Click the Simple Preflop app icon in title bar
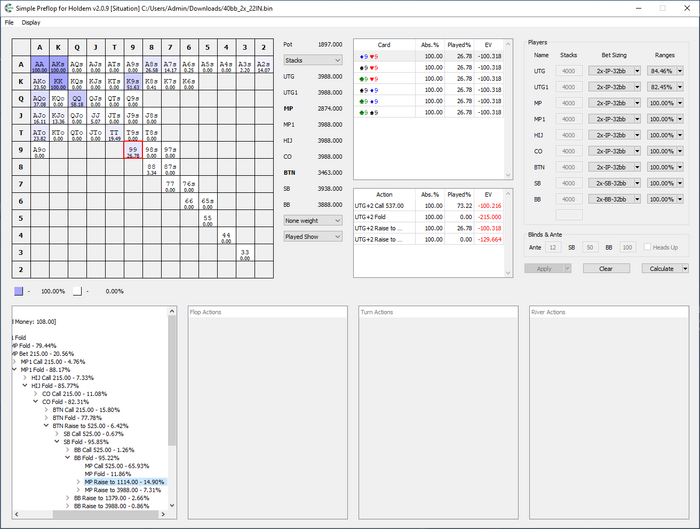700x529 pixels. pyautogui.click(x=8, y=8)
